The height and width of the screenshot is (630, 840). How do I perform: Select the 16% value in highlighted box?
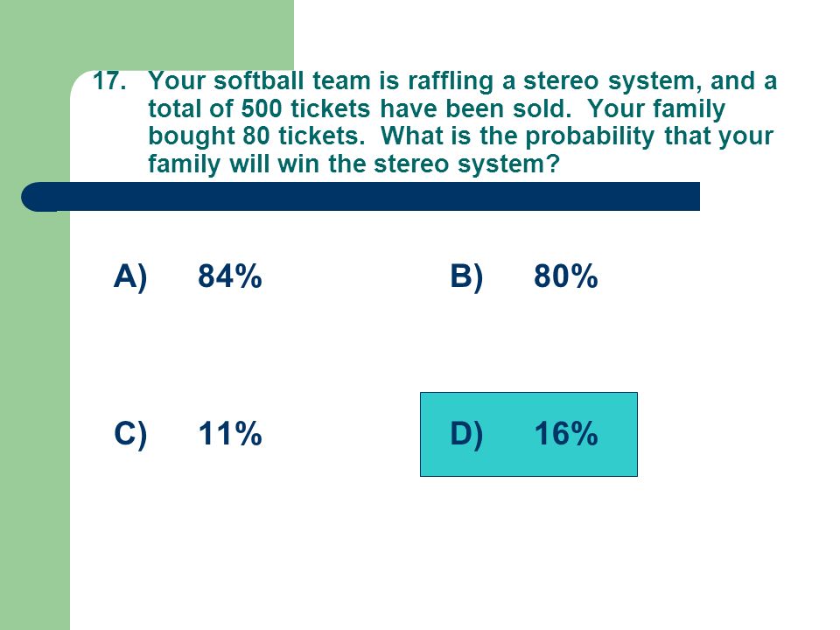[566, 433]
